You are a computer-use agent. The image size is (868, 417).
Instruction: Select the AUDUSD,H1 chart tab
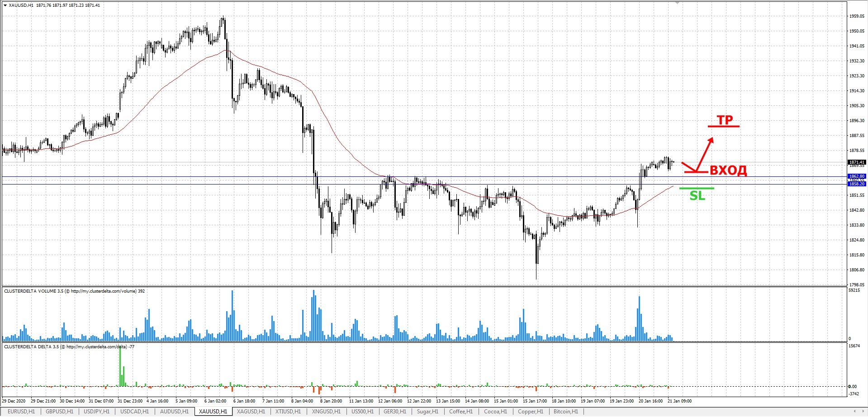coord(174,412)
